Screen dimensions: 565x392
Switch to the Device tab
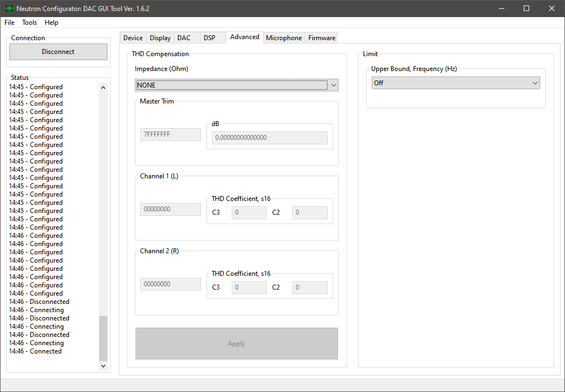pos(133,38)
